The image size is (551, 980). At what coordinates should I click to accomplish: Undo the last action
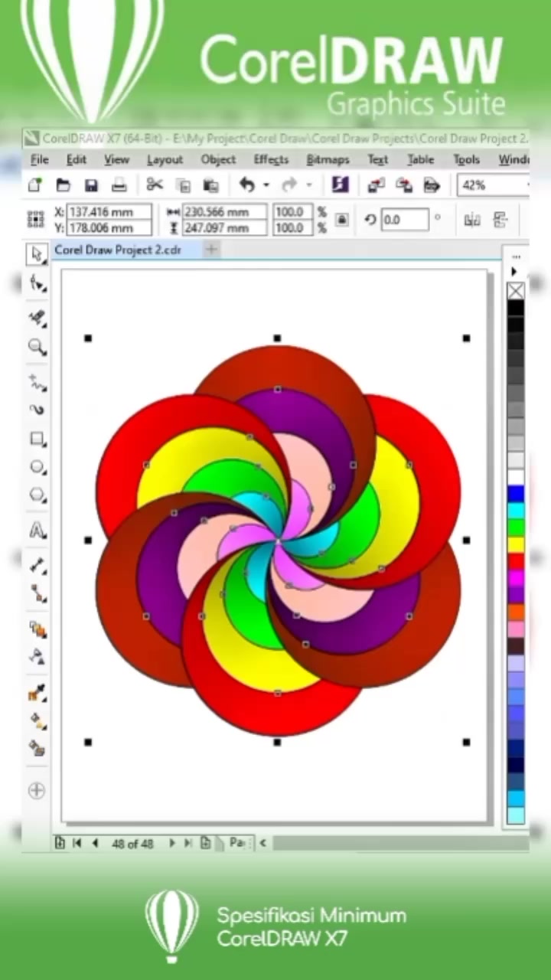click(246, 185)
